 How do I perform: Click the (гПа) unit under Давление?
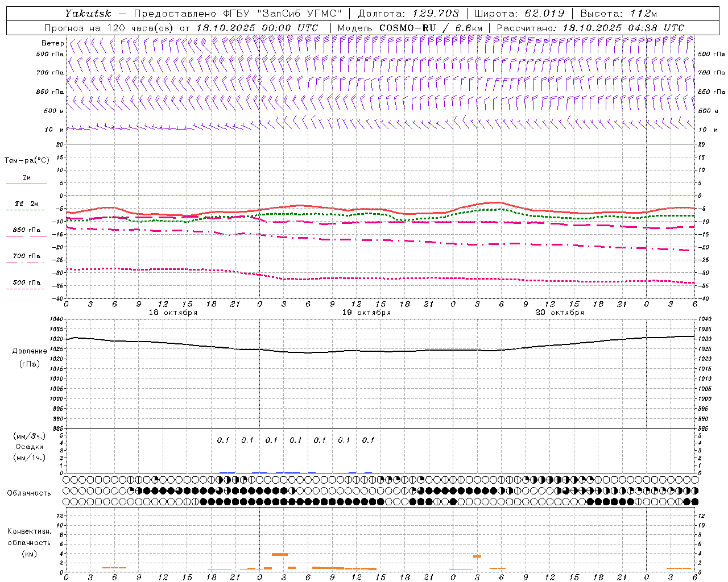30,364
